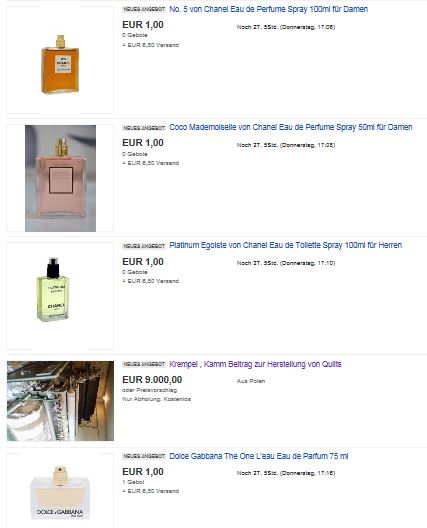Click 'oder Preisvorschlag' text on Krempel listing

click(150, 390)
